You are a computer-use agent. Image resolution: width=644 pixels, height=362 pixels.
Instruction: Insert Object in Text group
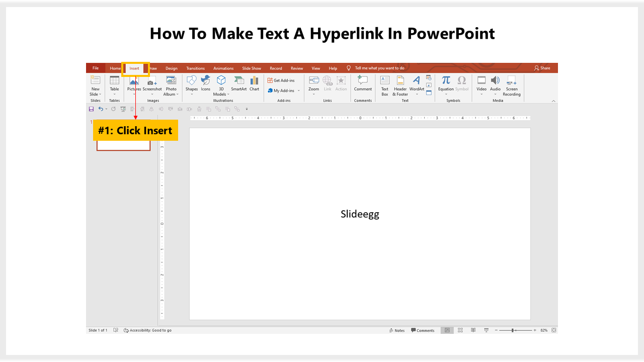click(x=429, y=93)
